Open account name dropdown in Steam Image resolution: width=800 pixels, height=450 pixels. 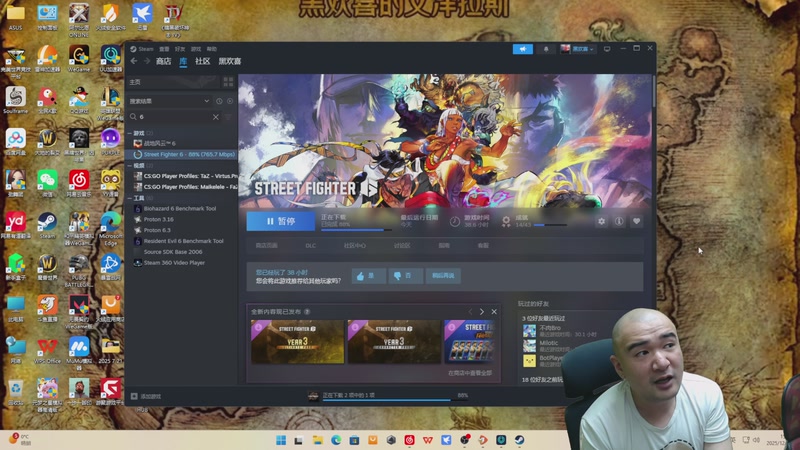577,49
